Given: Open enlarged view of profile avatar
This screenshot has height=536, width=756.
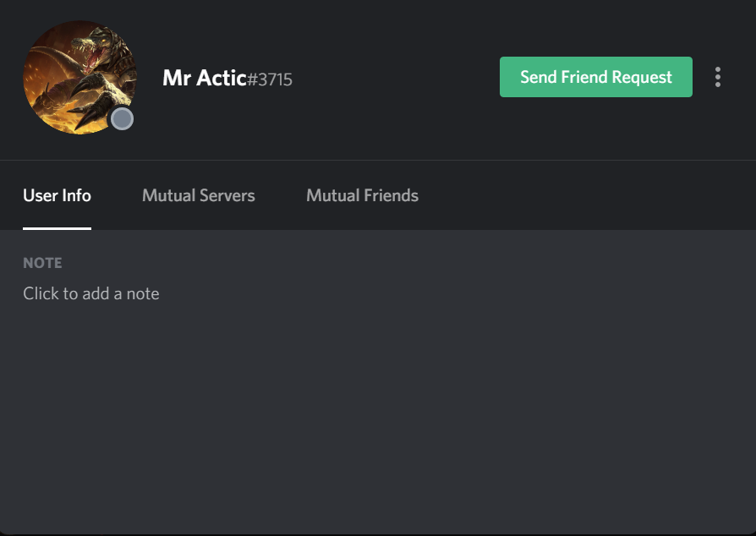Looking at the screenshot, I should click(x=80, y=77).
